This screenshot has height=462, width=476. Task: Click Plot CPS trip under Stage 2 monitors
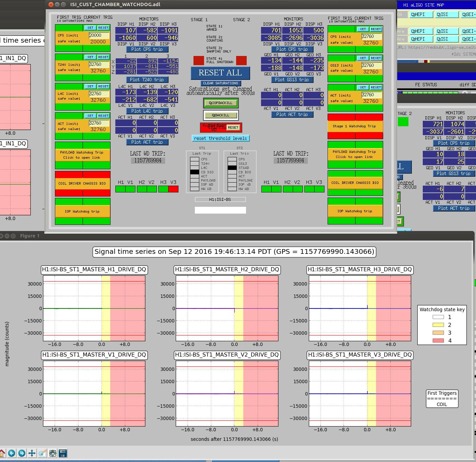point(292,49)
